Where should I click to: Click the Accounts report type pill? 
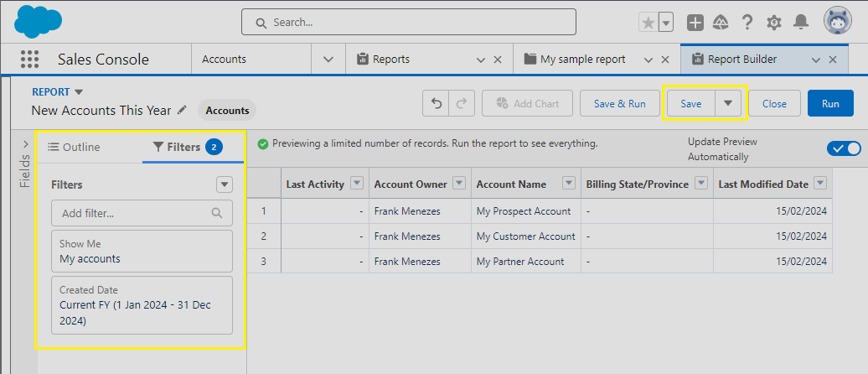[x=227, y=110]
